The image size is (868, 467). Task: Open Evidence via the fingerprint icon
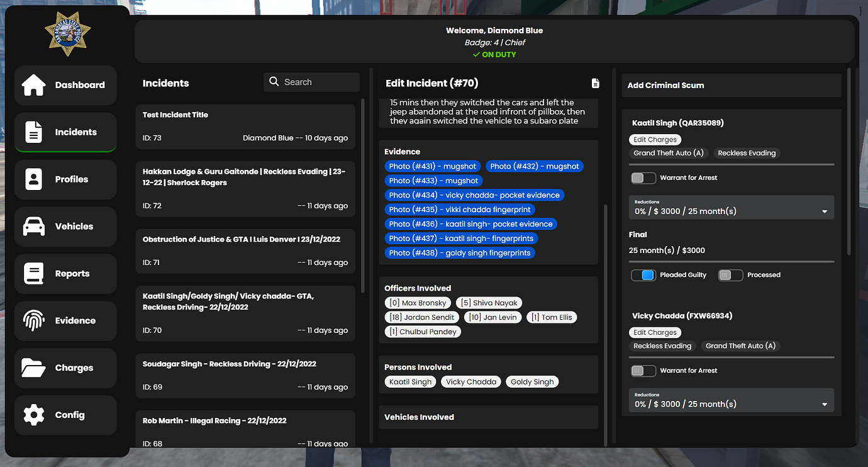pos(34,320)
